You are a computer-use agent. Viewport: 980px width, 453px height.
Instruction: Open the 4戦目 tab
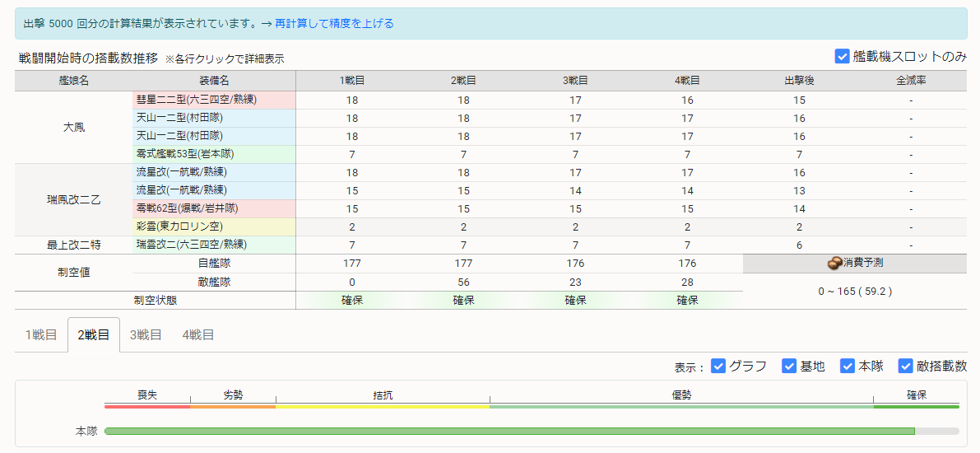coord(198,334)
